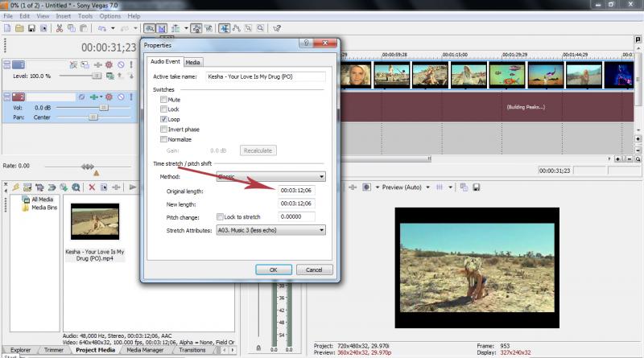The image size is (644, 358).
Task: Click the Media Properties icon next to the red X
Action: [x=104, y=187]
